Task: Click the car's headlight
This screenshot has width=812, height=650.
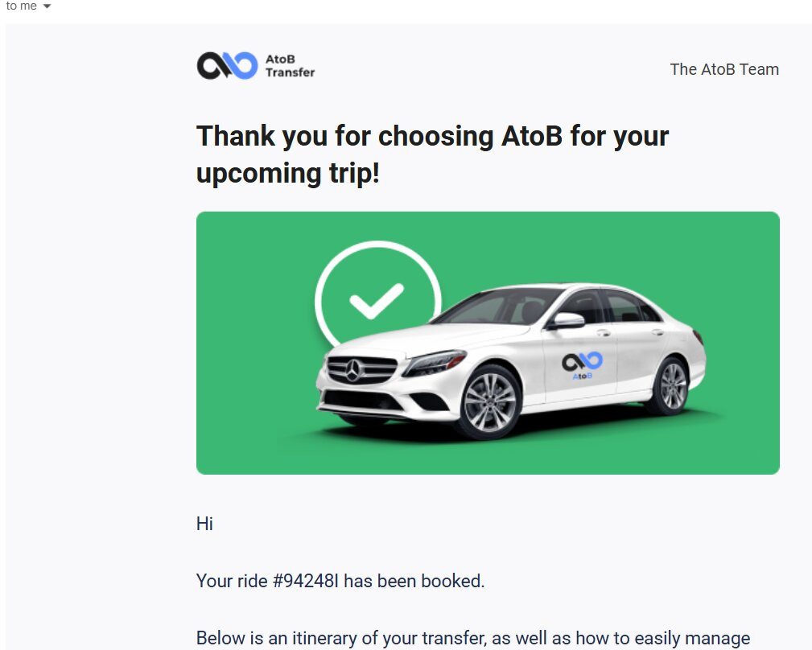Action: pos(433,364)
